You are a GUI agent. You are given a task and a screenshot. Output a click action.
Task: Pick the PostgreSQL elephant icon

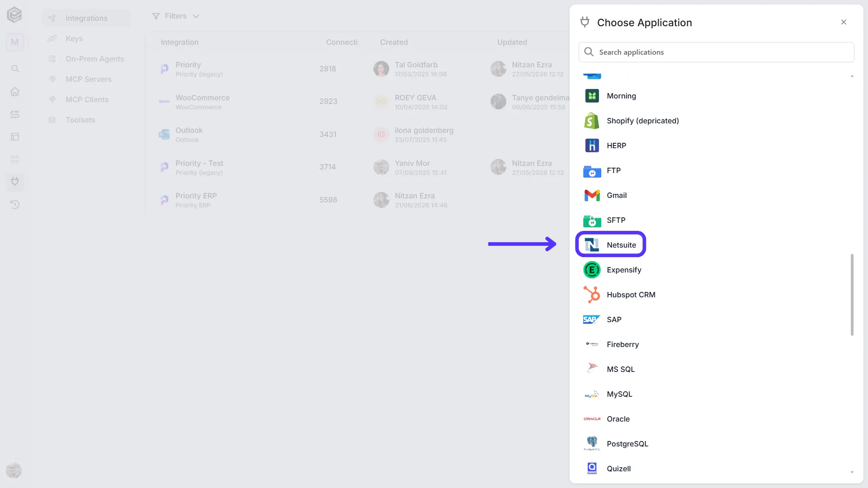tap(592, 444)
